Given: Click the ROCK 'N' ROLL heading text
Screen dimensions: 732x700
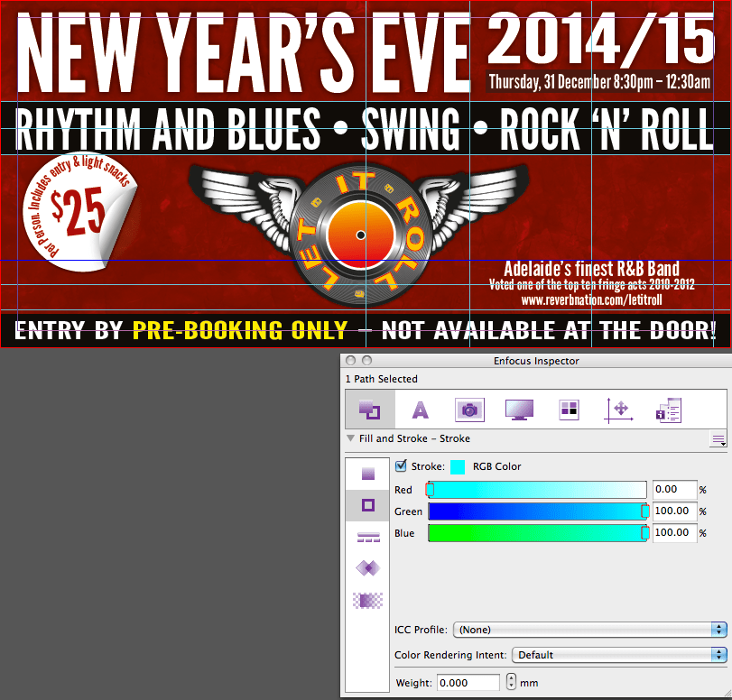Looking at the screenshot, I should pos(607,129).
